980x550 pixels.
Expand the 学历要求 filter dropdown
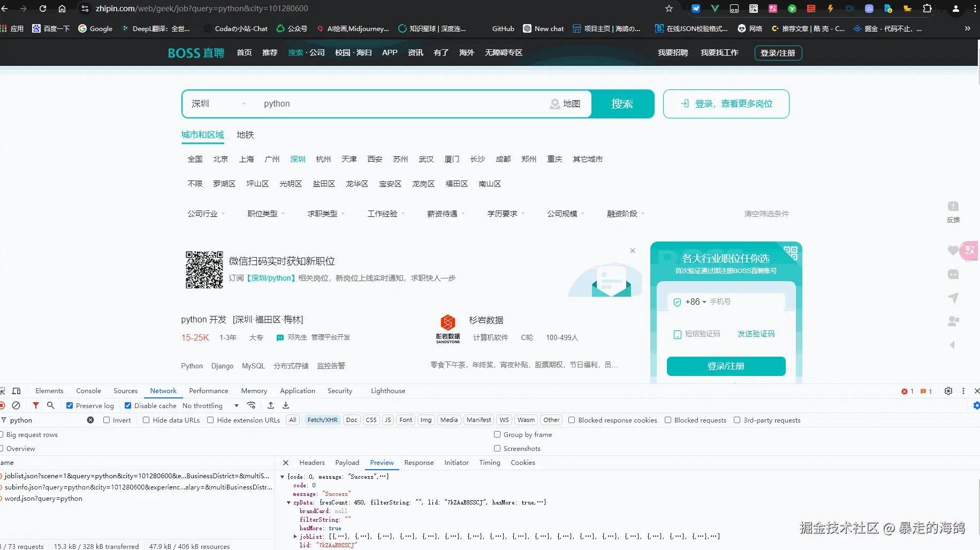(x=506, y=214)
